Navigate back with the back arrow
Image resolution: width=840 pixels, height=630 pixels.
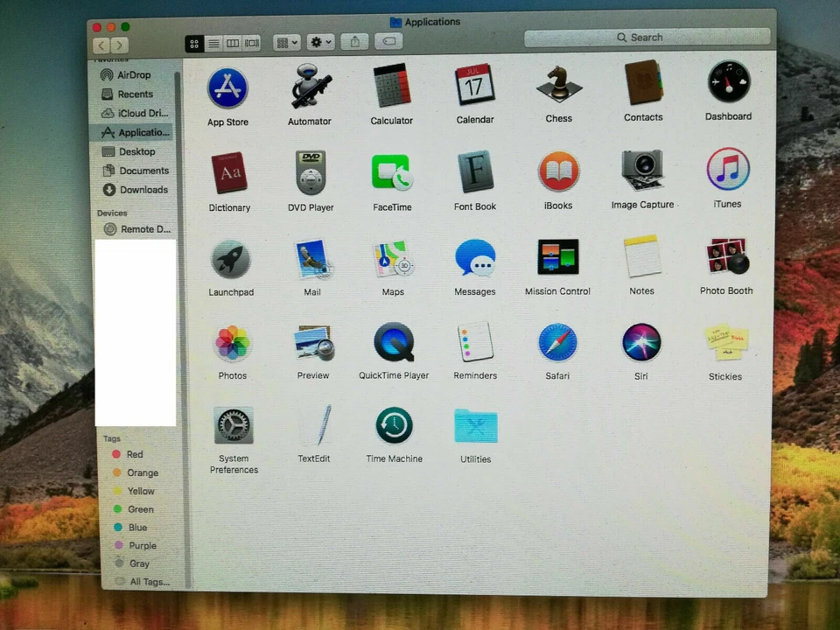tap(101, 44)
